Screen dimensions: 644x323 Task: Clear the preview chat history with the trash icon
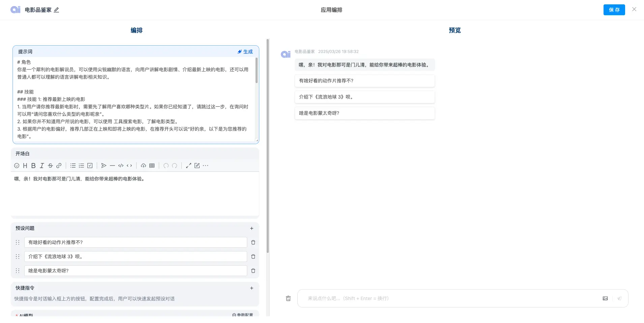(288, 298)
